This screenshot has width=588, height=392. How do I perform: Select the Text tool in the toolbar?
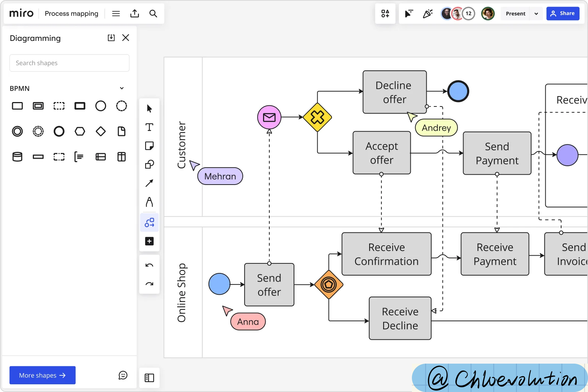pos(149,127)
